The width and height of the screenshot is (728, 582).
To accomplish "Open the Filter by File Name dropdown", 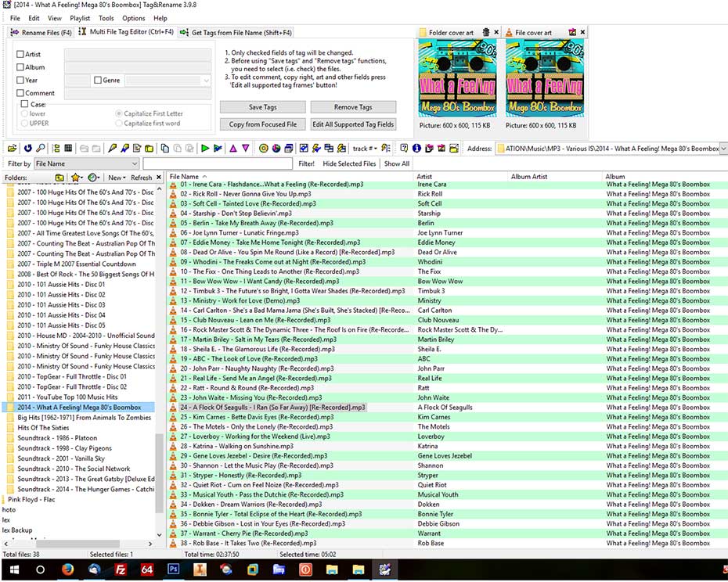I will coord(87,163).
